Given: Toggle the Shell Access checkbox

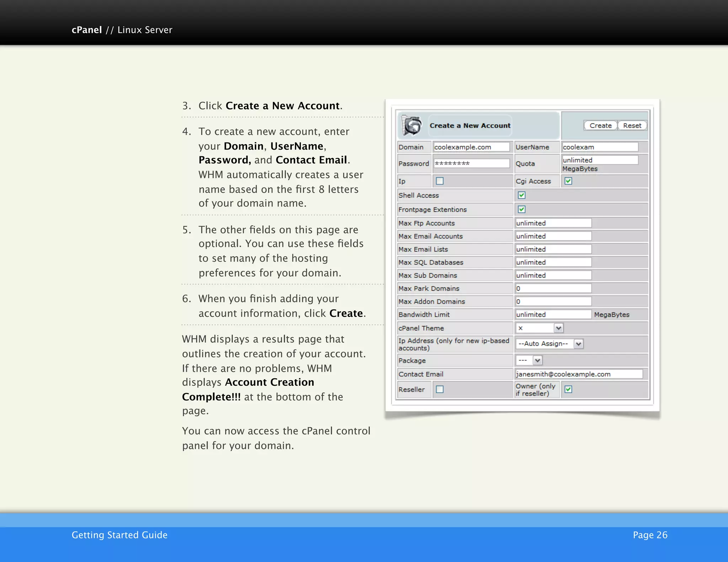Looking at the screenshot, I should pos(521,195).
